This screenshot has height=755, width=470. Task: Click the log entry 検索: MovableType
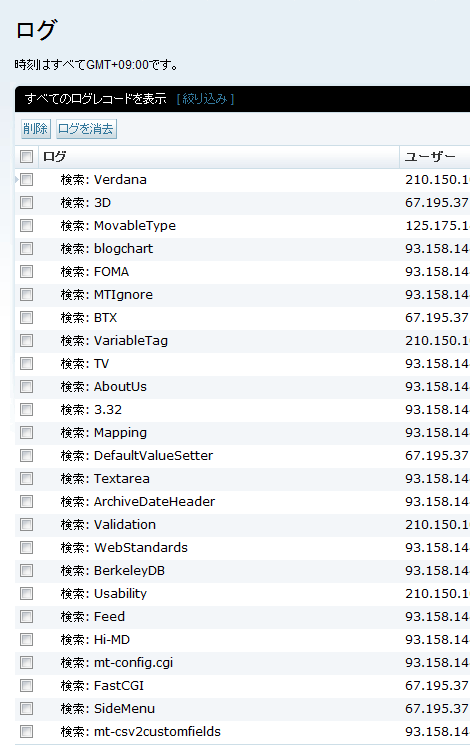point(118,226)
